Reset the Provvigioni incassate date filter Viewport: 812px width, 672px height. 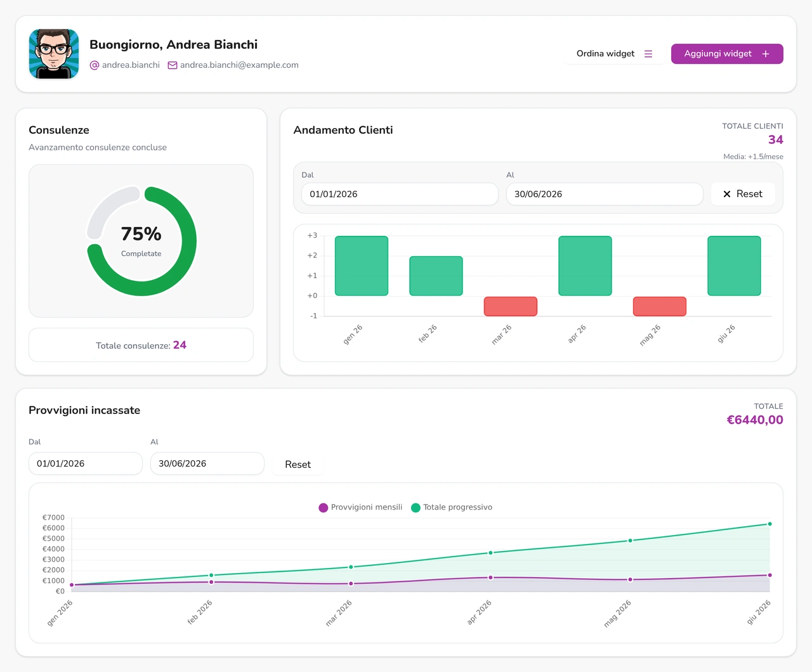click(x=298, y=464)
